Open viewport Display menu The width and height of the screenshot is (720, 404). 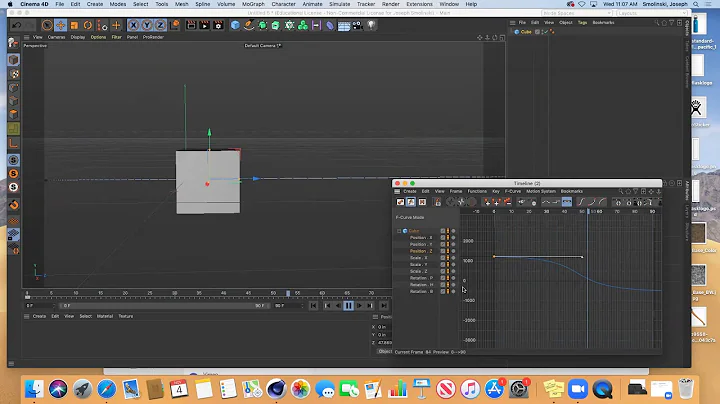tap(78, 37)
